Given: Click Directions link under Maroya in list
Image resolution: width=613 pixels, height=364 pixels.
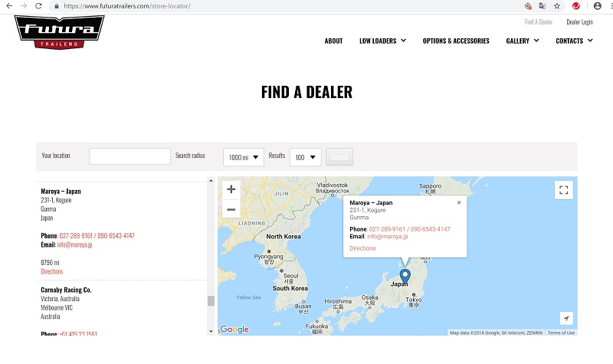Looking at the screenshot, I should point(52,271).
